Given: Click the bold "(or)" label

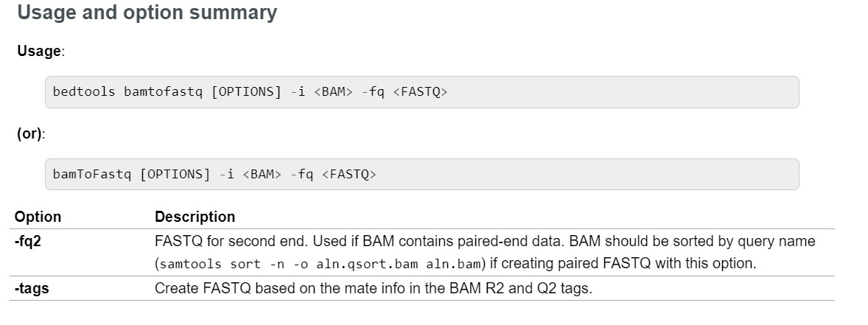Looking at the screenshot, I should (30, 134).
